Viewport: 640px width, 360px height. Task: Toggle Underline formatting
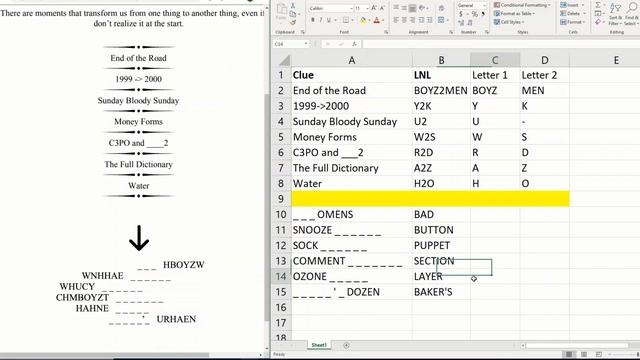[329, 20]
